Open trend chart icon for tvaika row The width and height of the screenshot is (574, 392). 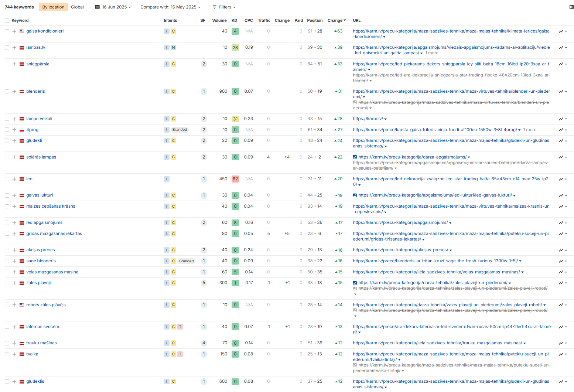561,354
